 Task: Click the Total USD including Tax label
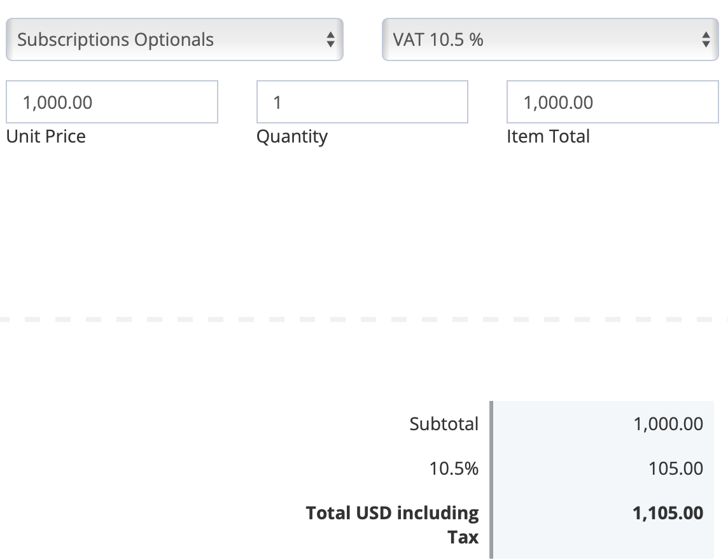click(393, 524)
